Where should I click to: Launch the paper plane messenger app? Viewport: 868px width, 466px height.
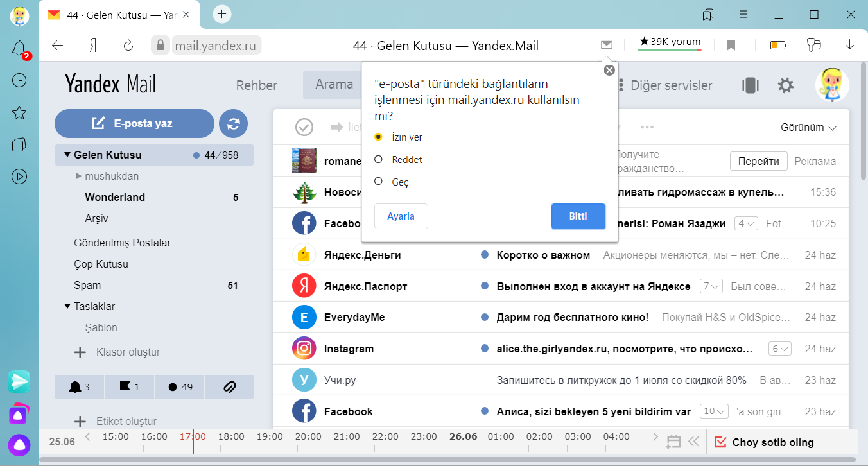(19, 381)
